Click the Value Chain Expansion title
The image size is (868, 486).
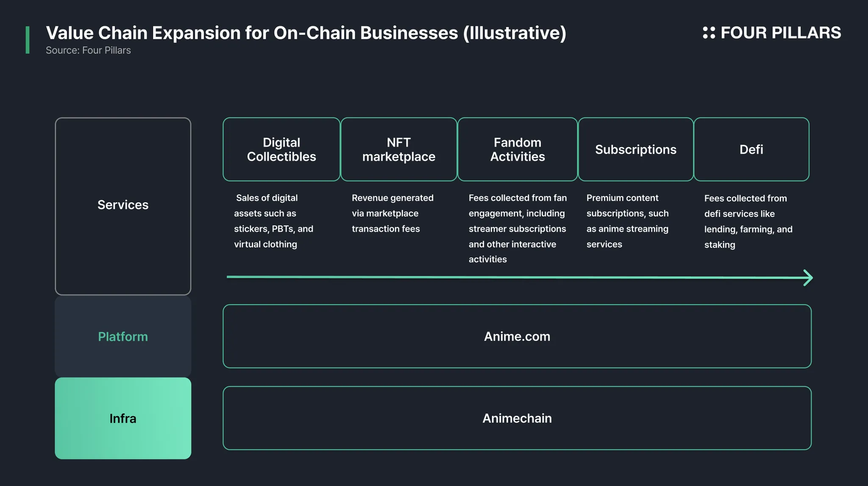click(306, 33)
